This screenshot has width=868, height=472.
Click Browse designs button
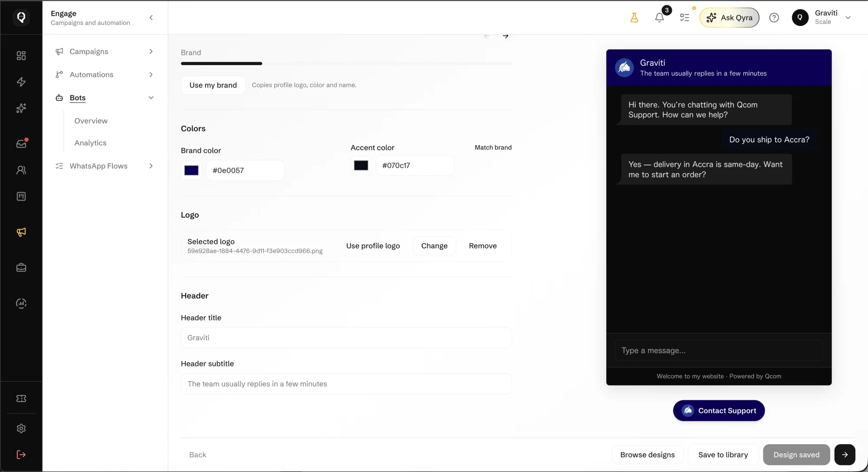(x=647, y=455)
